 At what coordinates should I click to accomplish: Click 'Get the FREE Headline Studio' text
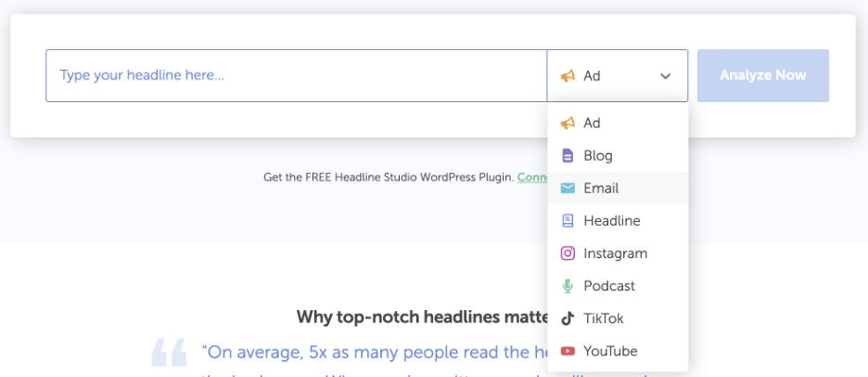tap(389, 177)
